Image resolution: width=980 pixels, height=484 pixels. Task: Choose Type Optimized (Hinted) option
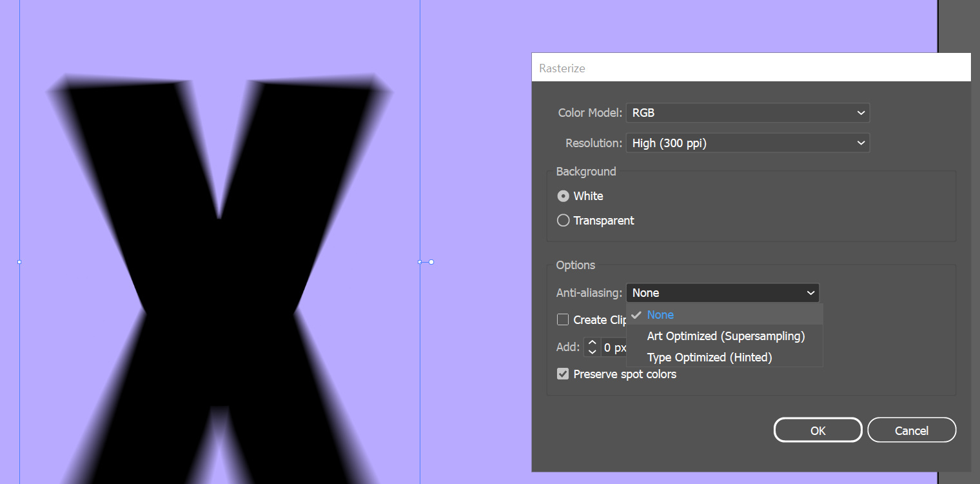pyautogui.click(x=725, y=358)
